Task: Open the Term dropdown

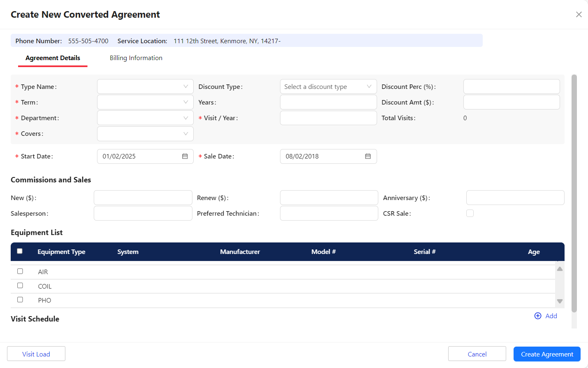Action: 145,102
